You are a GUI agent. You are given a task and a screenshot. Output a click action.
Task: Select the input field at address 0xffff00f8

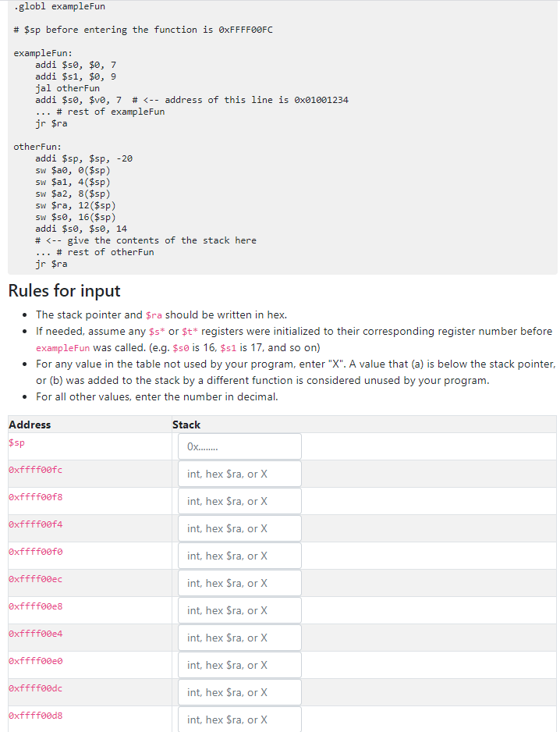tap(239, 501)
